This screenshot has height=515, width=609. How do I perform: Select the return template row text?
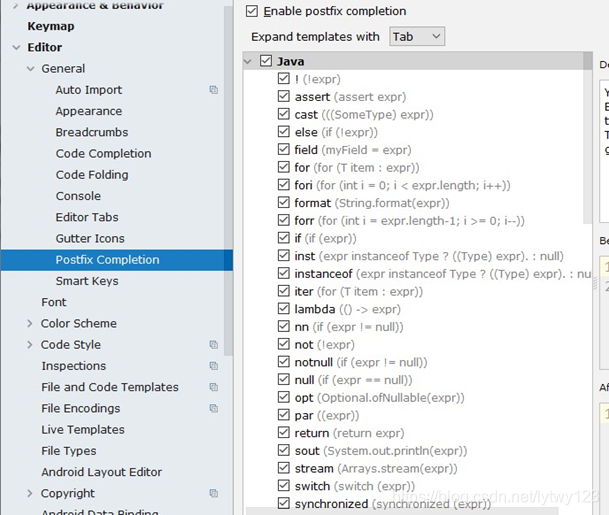point(350,433)
